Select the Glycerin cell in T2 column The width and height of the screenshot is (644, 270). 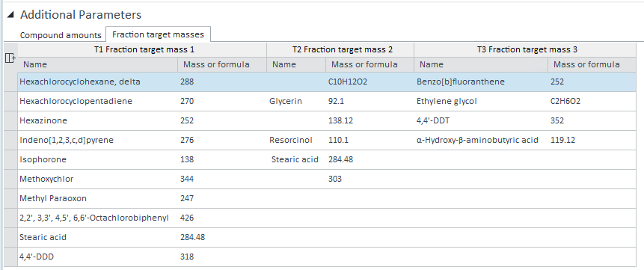(296, 101)
